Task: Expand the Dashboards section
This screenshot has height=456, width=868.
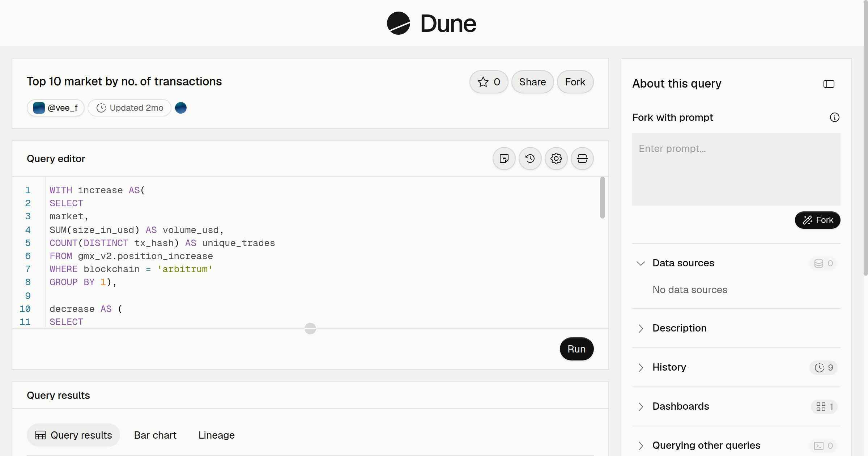Action: click(641, 406)
